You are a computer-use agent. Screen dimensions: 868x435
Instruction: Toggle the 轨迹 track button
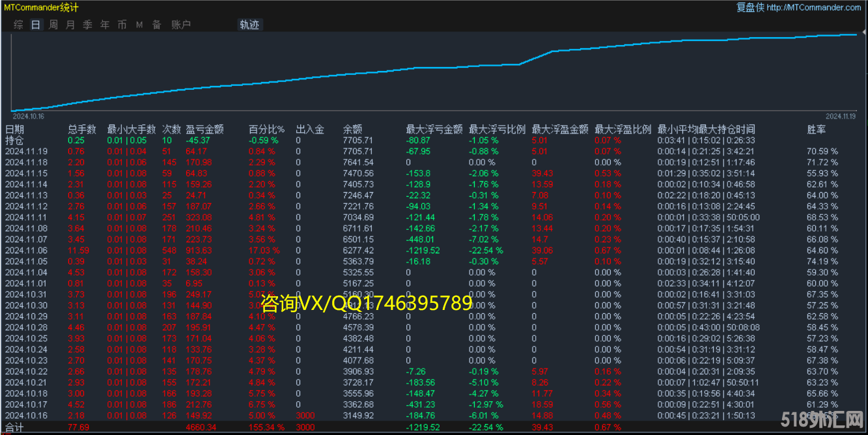click(249, 25)
